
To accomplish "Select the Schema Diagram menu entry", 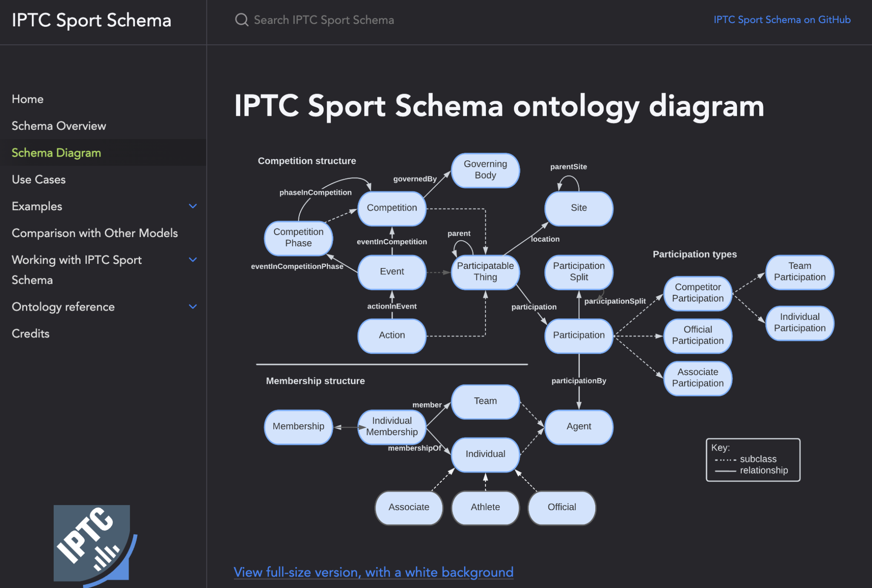I will point(56,153).
